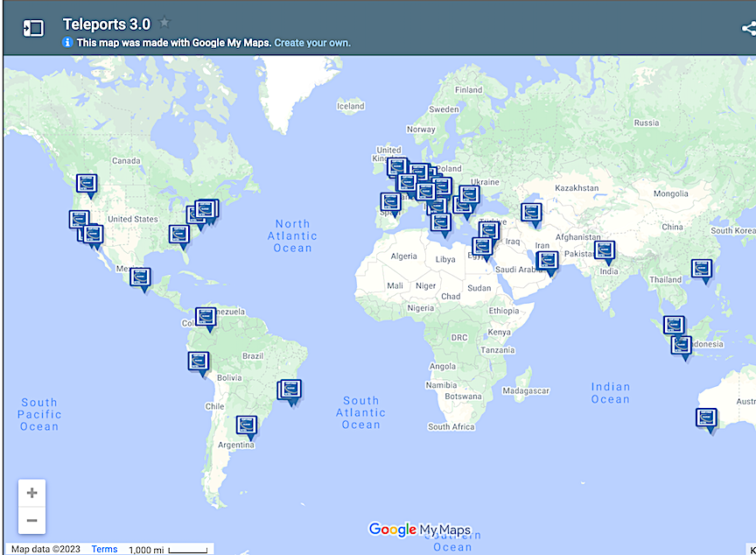The width and height of the screenshot is (756, 555).
Task: Click the share icon in header
Action: click(749, 28)
